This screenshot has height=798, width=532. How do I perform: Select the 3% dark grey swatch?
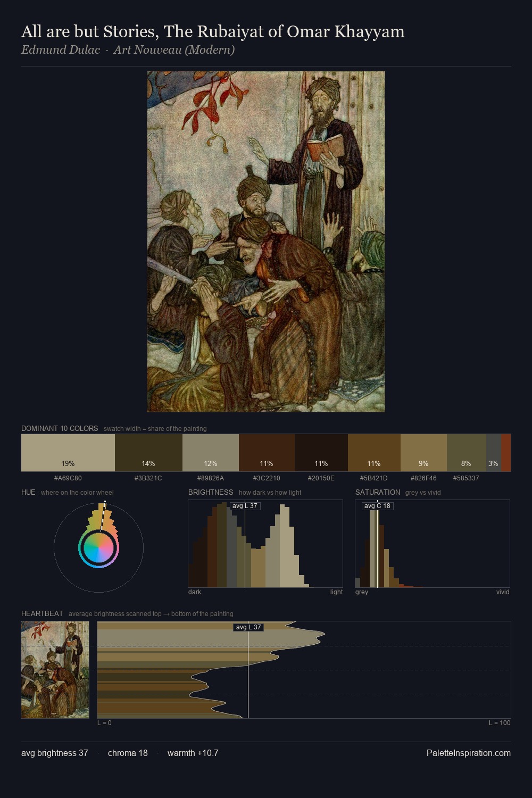pos(493,453)
